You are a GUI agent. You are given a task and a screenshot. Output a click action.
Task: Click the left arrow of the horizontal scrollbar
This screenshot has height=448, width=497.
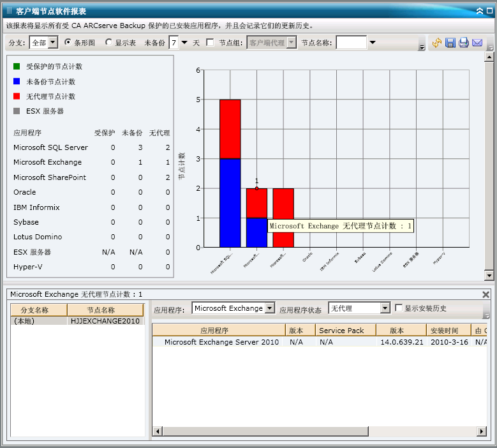pyautogui.click(x=158, y=431)
